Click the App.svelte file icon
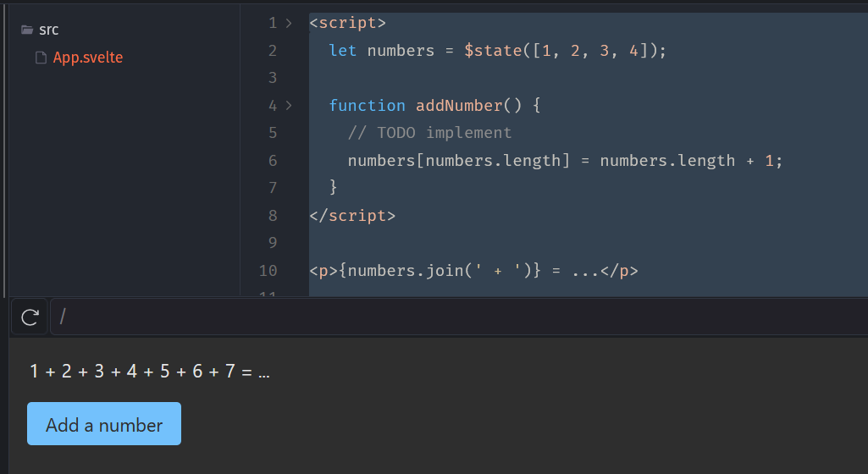868x474 pixels. [x=40, y=58]
